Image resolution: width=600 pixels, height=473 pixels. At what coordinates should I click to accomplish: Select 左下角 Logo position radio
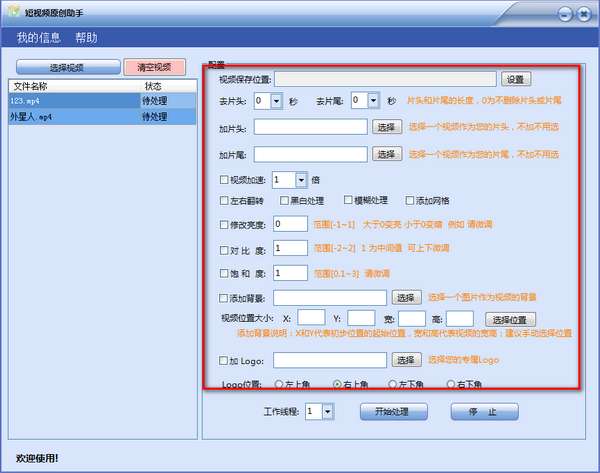pos(393,384)
